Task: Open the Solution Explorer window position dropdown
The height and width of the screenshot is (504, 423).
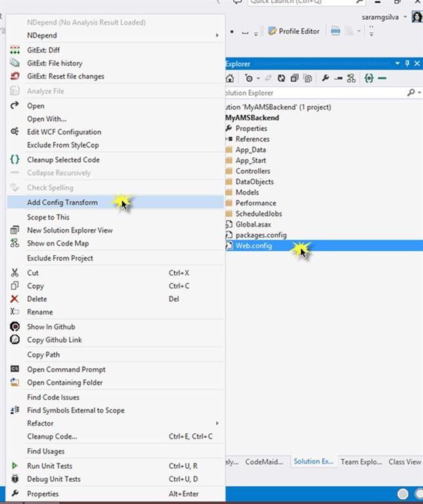Action: click(x=397, y=63)
